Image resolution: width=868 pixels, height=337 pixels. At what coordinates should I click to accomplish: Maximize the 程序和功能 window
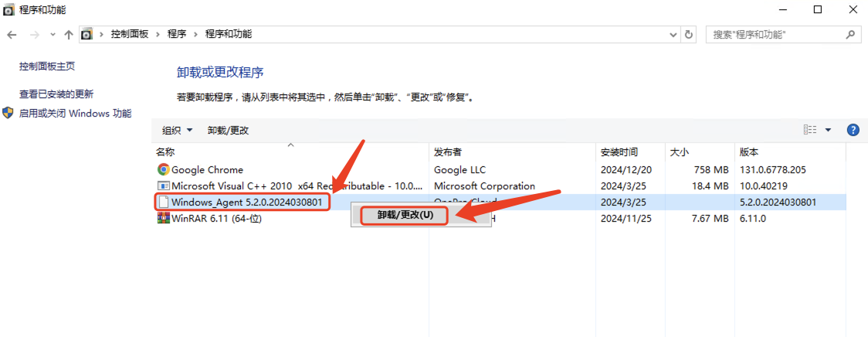(818, 9)
